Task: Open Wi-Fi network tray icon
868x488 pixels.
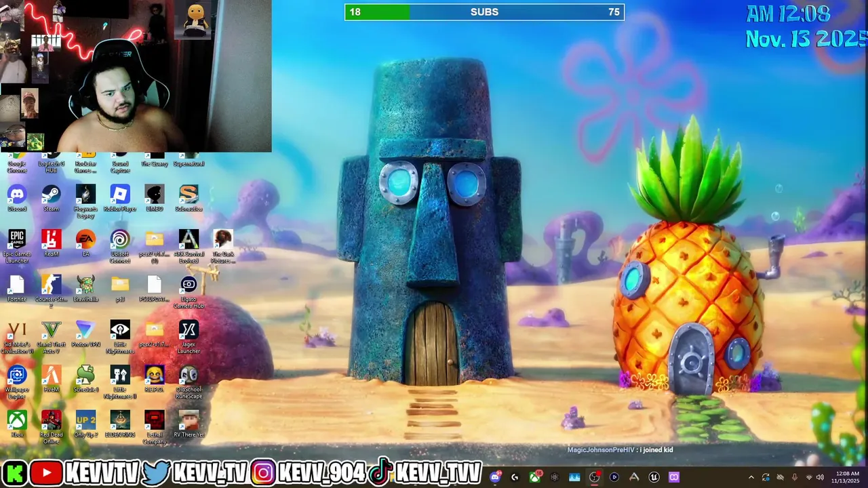Action: coord(808,477)
